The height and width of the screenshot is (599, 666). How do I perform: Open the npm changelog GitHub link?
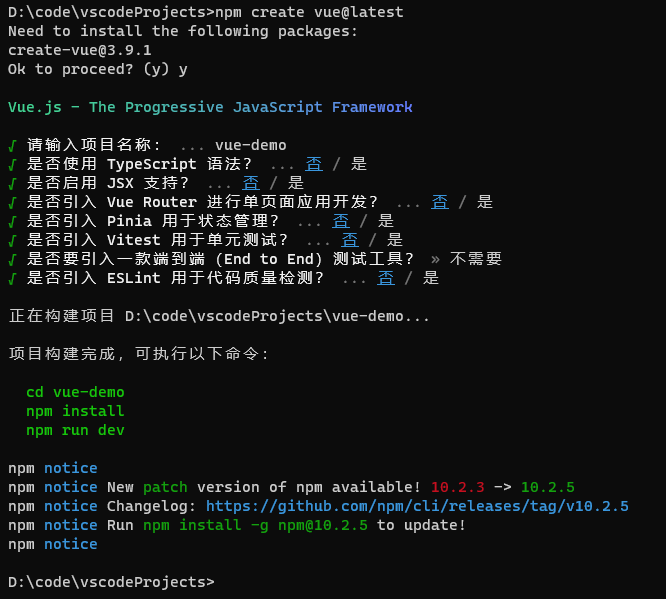[417, 506]
